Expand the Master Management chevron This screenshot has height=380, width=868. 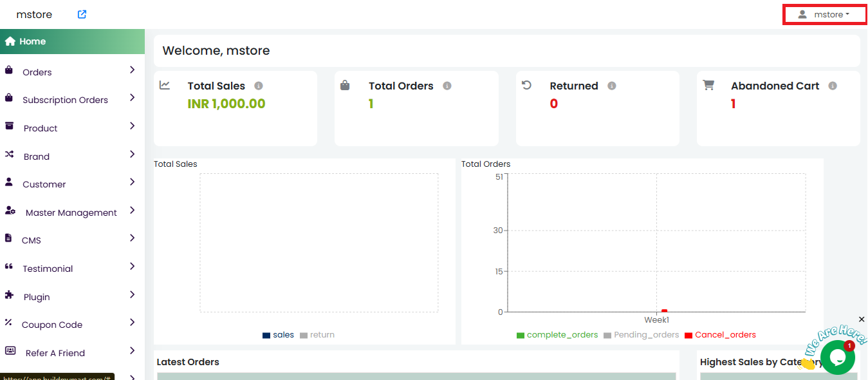pyautogui.click(x=132, y=211)
